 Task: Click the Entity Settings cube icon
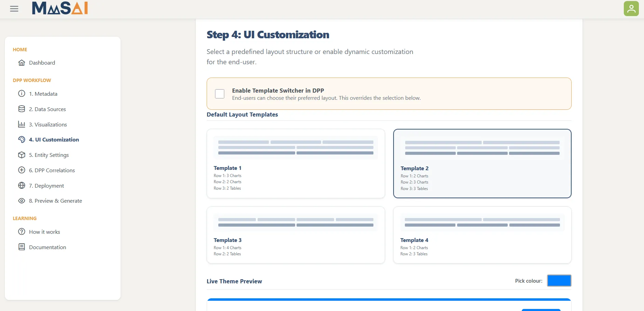click(22, 155)
